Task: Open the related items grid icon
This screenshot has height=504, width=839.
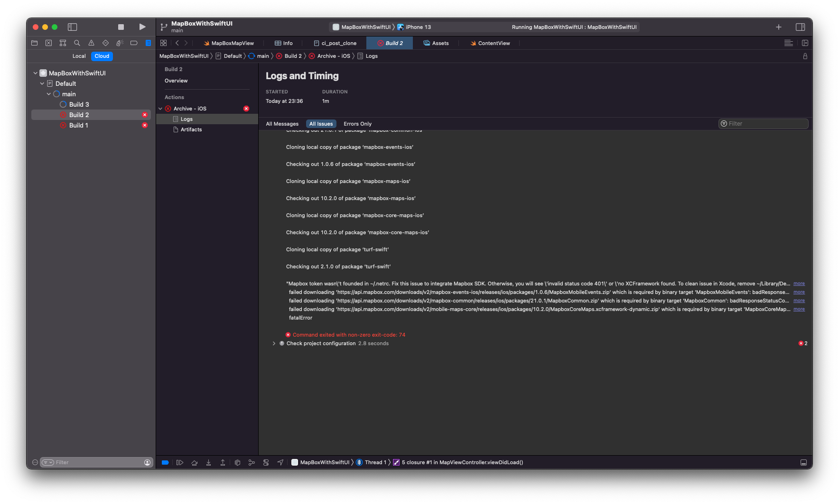Action: [x=163, y=43]
